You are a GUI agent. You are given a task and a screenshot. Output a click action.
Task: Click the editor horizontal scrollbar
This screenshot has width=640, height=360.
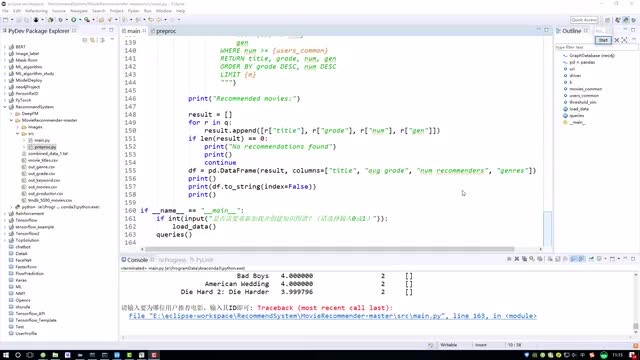(x=329, y=249)
